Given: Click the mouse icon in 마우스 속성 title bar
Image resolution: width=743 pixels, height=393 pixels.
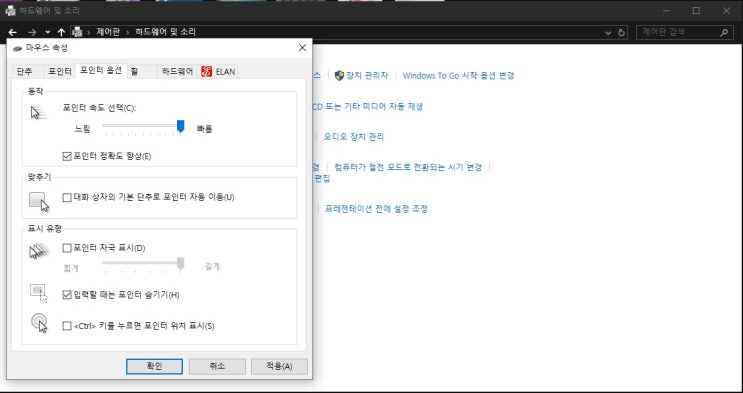Looking at the screenshot, I should pos(18,48).
